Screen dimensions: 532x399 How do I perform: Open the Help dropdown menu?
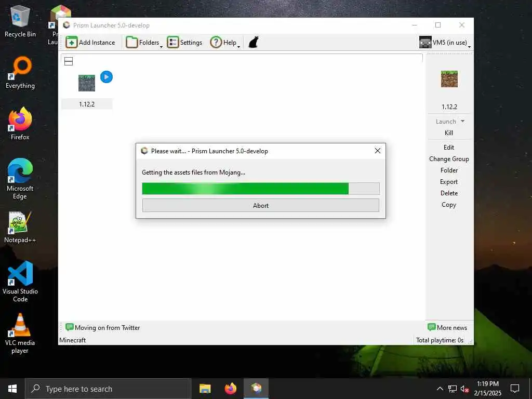(225, 43)
